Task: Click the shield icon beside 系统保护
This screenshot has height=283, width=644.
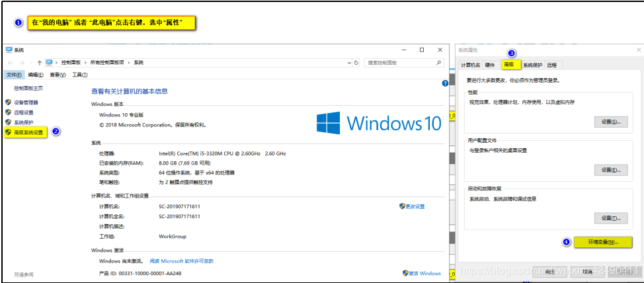Action: (x=8, y=122)
